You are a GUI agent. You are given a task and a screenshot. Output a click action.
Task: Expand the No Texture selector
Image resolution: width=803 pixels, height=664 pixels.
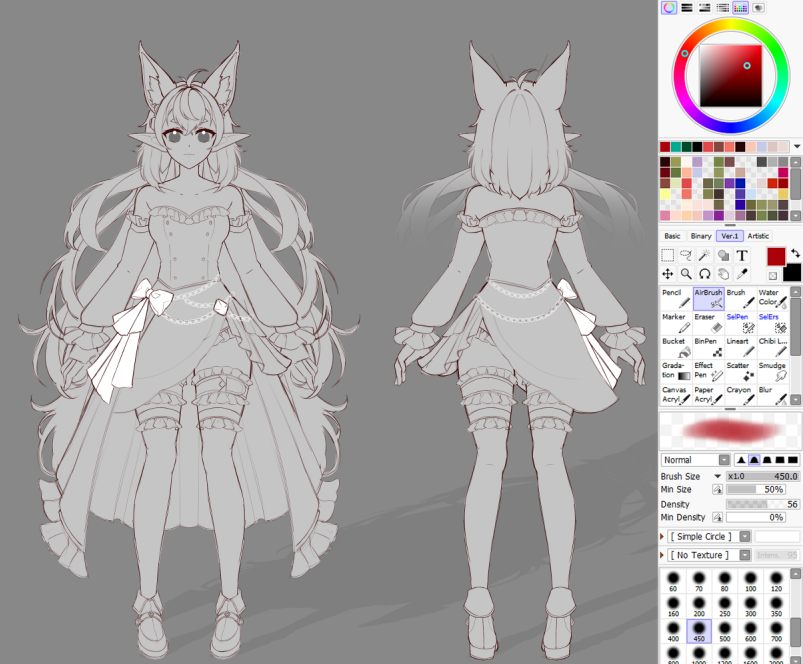click(746, 554)
